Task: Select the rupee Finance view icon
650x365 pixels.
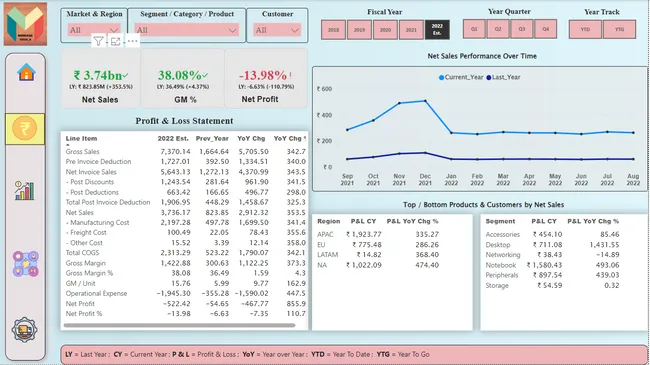Action: pos(25,129)
